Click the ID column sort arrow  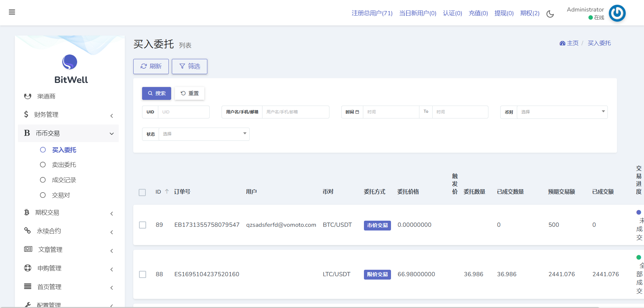[167, 192]
